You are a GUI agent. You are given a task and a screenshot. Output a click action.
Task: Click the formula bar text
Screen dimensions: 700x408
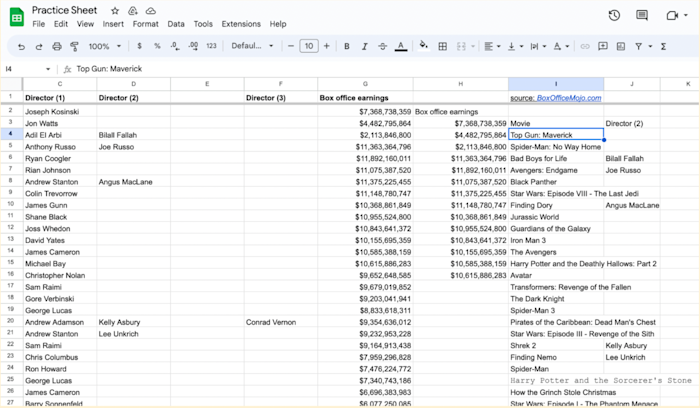tap(109, 69)
